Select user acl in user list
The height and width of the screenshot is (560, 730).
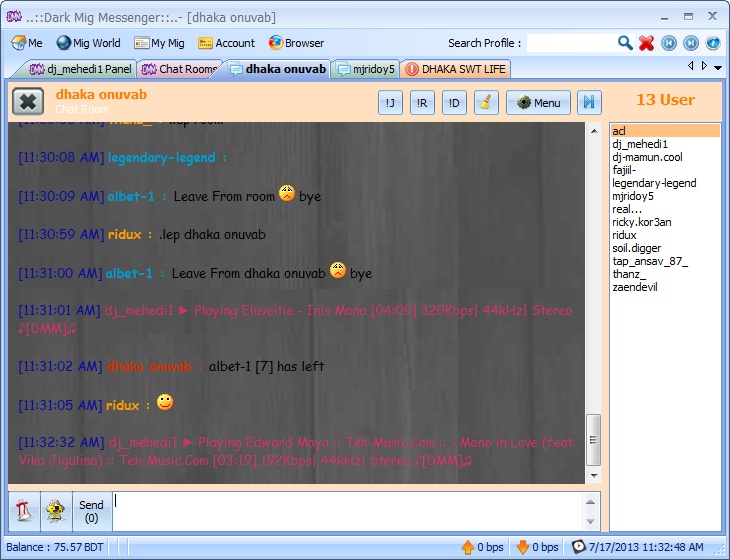(665, 131)
